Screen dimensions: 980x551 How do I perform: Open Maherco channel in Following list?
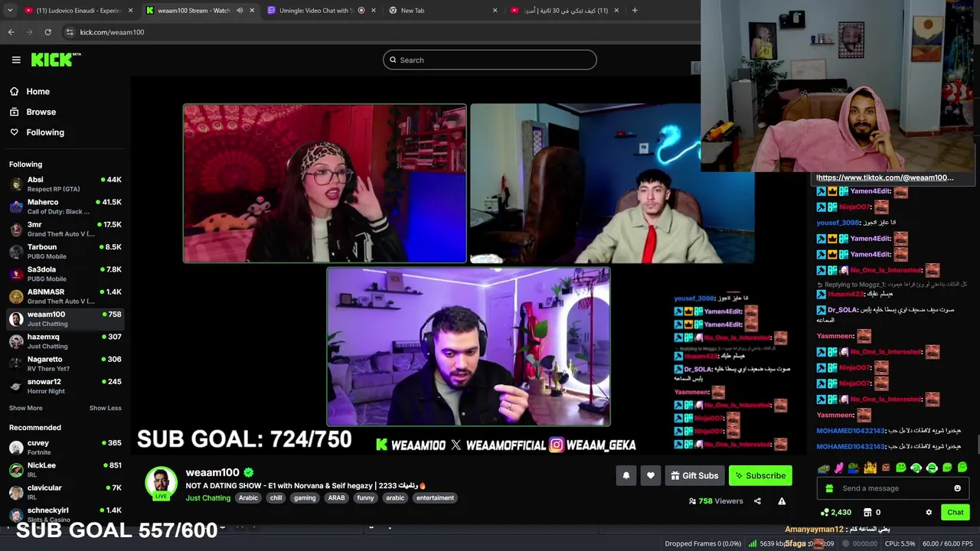coord(65,207)
